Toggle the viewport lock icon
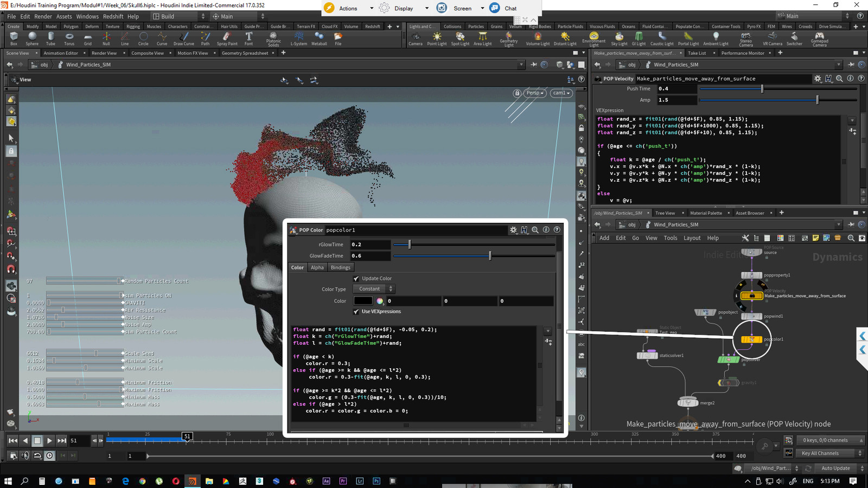 click(517, 93)
